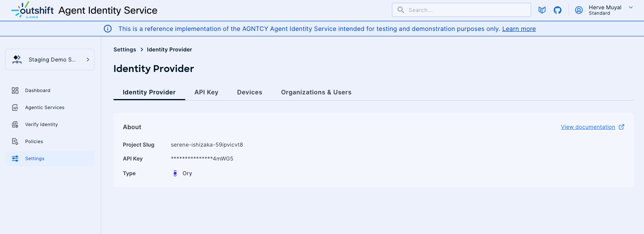Focus the Search input field
This screenshot has width=644, height=234.
coord(461,10)
